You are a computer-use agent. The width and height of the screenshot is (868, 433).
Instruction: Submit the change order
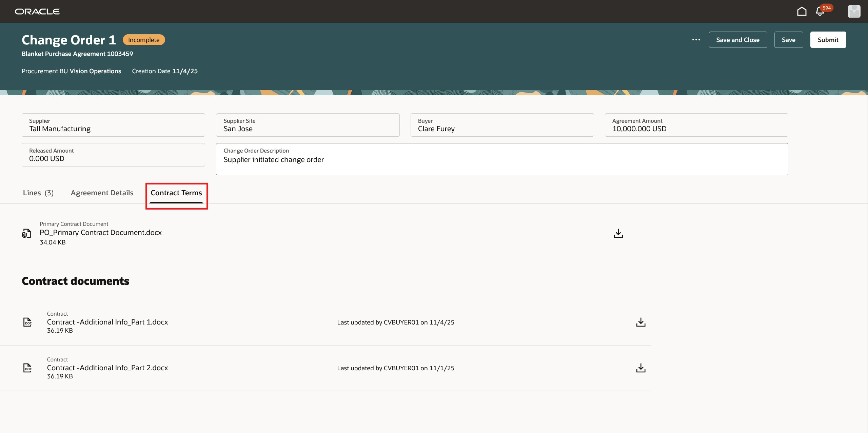[828, 39]
